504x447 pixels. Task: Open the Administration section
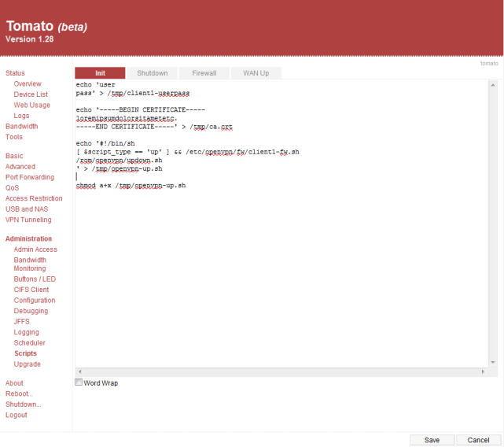point(28,238)
